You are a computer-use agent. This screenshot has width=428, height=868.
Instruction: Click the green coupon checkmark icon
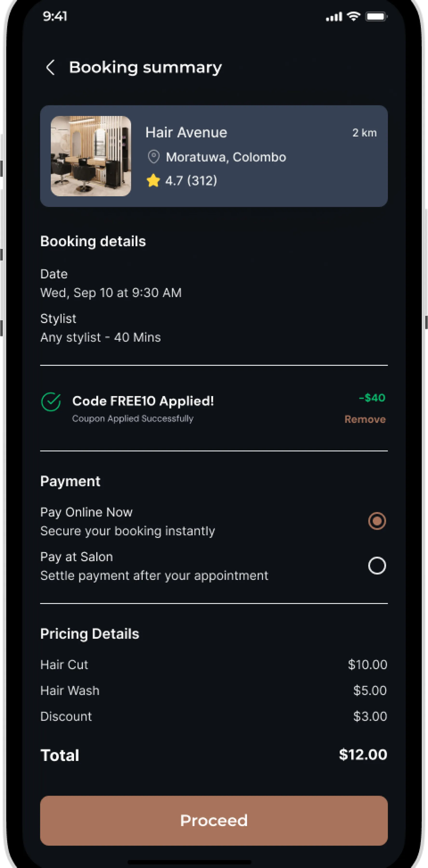point(51,402)
